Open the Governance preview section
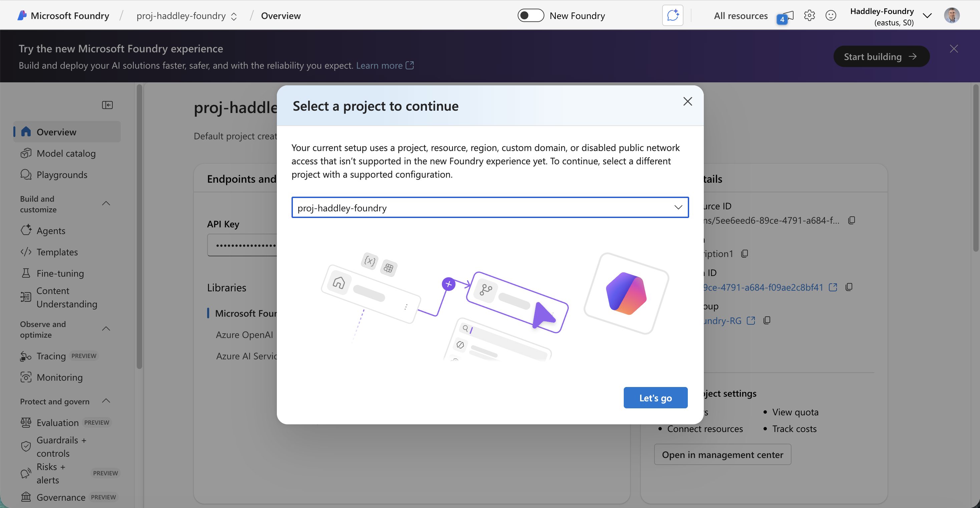 [x=61, y=497]
